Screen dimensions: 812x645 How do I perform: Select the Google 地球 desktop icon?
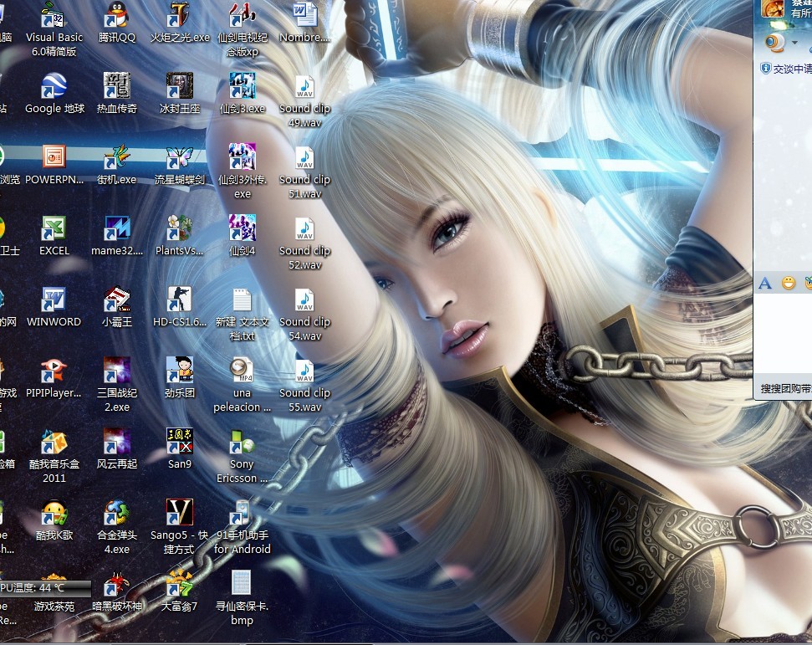[54, 87]
